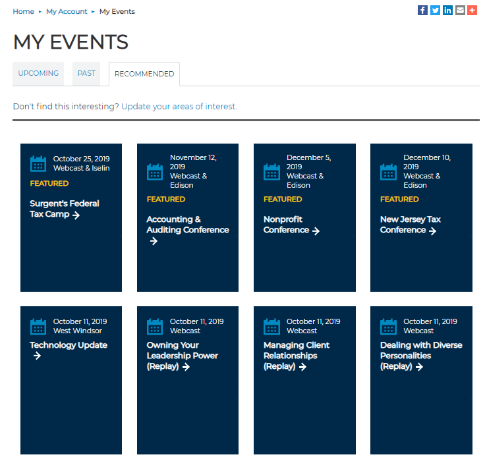Image resolution: width=485 pixels, height=463 pixels.
Task: Open Owning Your Leadership Power replay
Action: click(182, 356)
